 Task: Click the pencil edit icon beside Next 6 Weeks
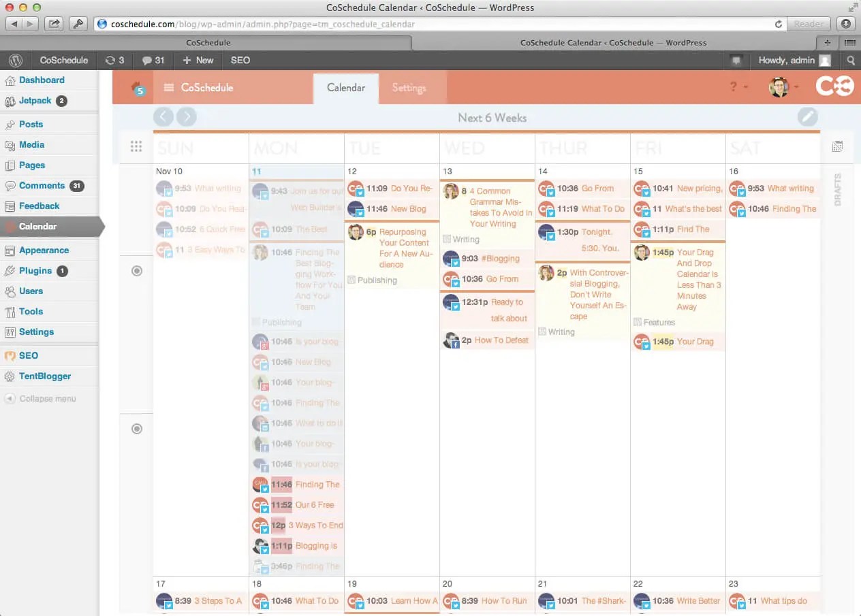click(808, 116)
